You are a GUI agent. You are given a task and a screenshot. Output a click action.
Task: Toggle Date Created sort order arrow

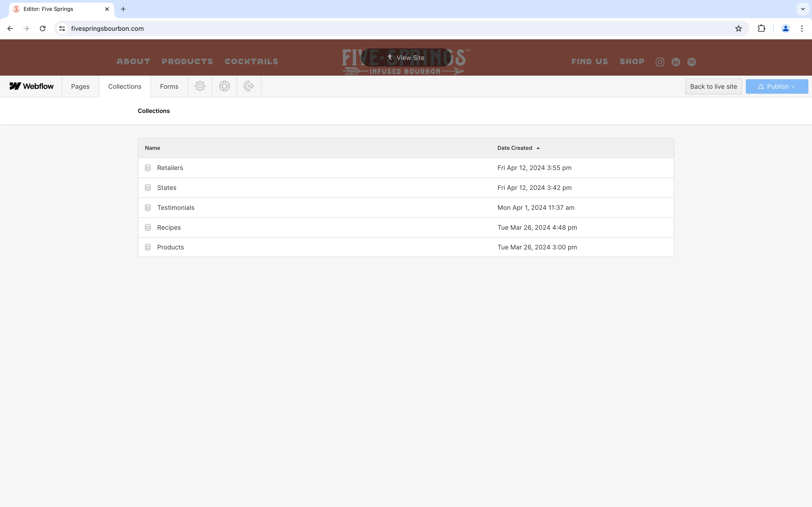coord(538,148)
